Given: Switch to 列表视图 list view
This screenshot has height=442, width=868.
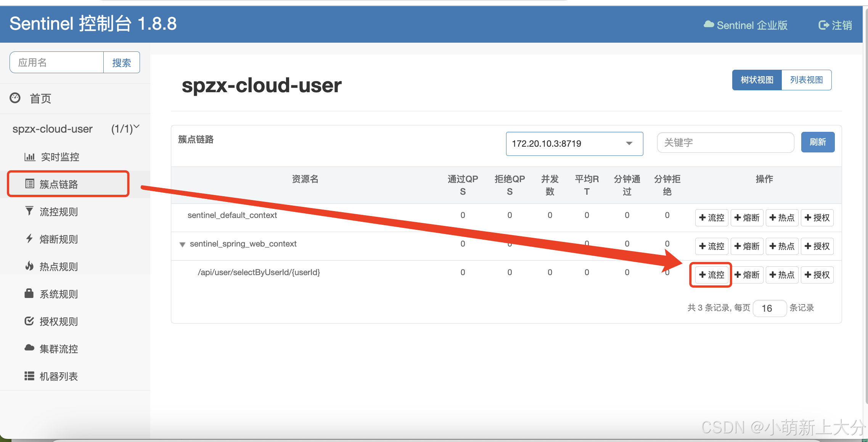Looking at the screenshot, I should click(x=806, y=80).
